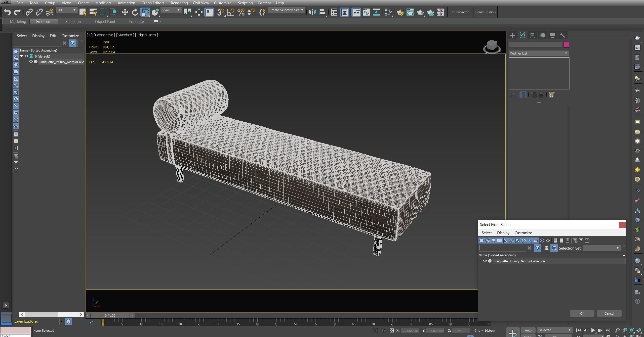
Task: Open the Modify command panel tab
Action: (522, 35)
